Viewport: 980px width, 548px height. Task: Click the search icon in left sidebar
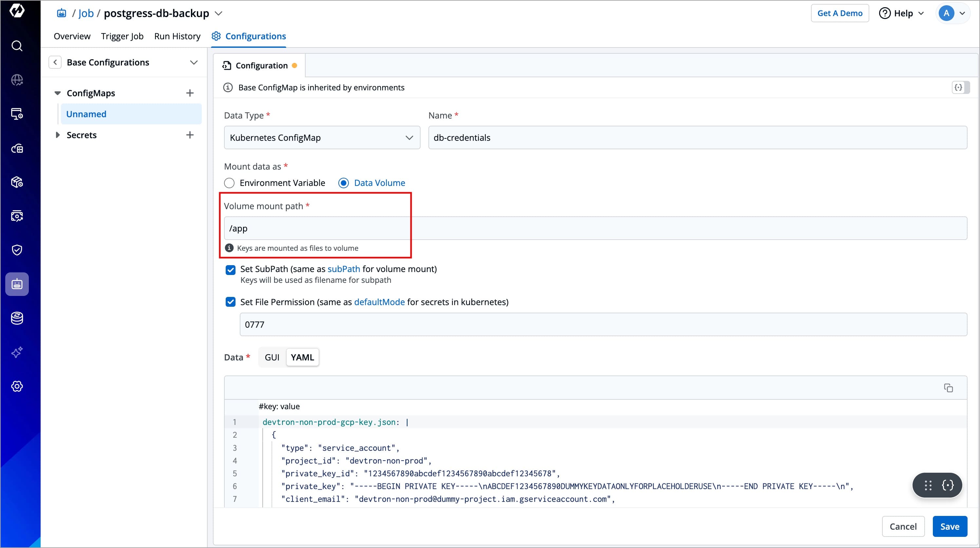point(17,46)
